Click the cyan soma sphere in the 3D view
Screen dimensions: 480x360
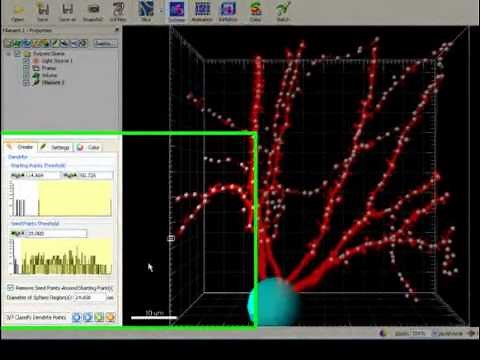[x=274, y=302]
